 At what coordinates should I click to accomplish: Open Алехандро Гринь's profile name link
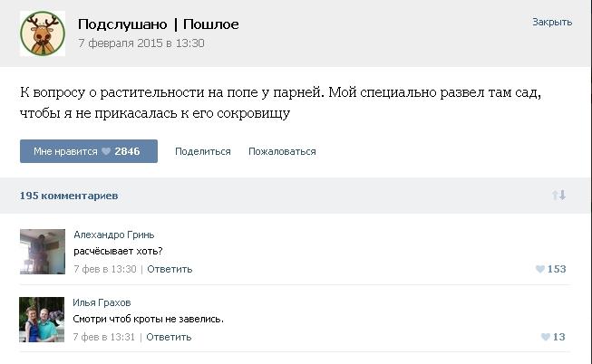pos(114,235)
